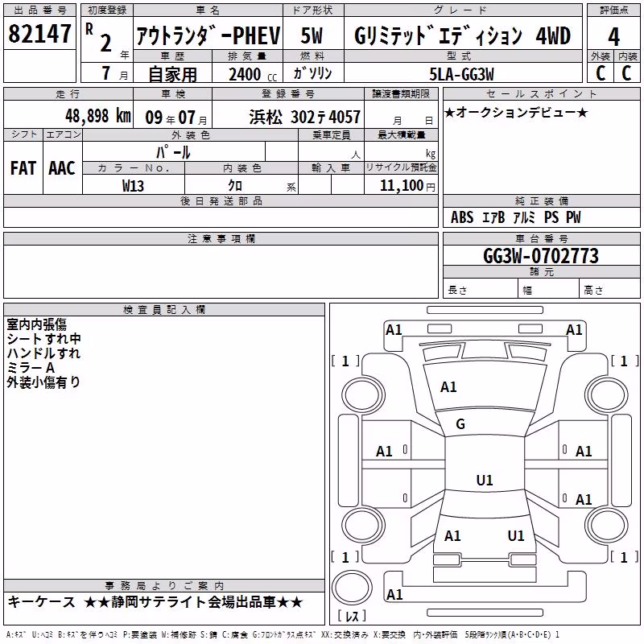Select the car name アウトランダーPHEV

coord(208,35)
